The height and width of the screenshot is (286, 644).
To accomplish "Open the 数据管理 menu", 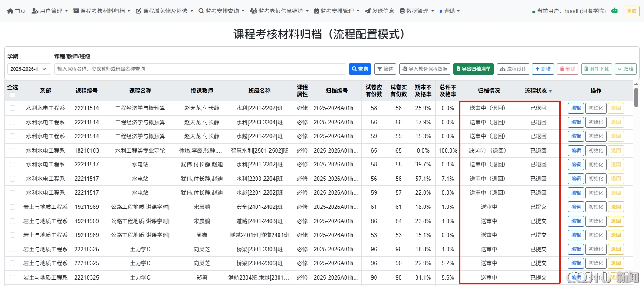I will (416, 11).
